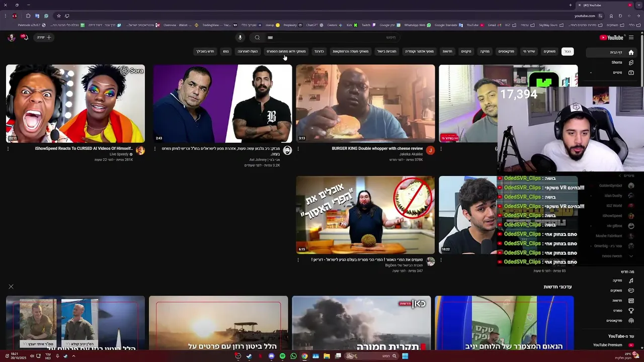Open the Gaming icon under Explore
Screen dimensions: 644x362
pyautogui.click(x=631, y=291)
